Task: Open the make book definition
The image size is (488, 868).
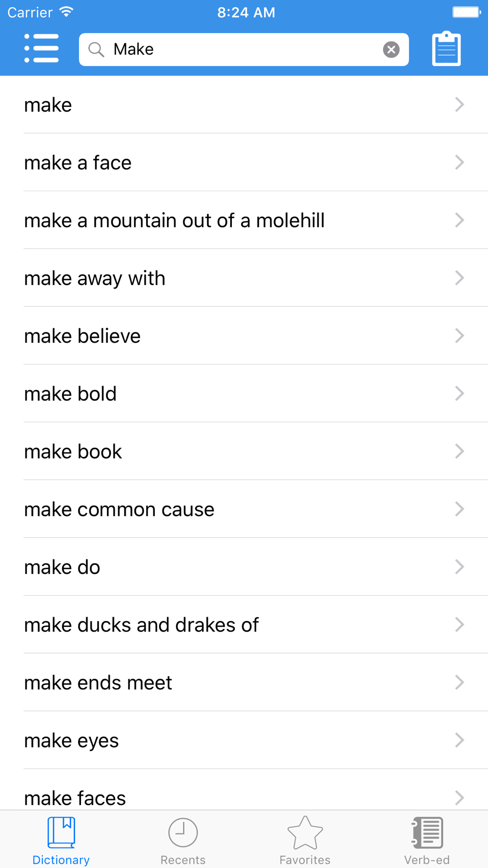Action: 244,451
